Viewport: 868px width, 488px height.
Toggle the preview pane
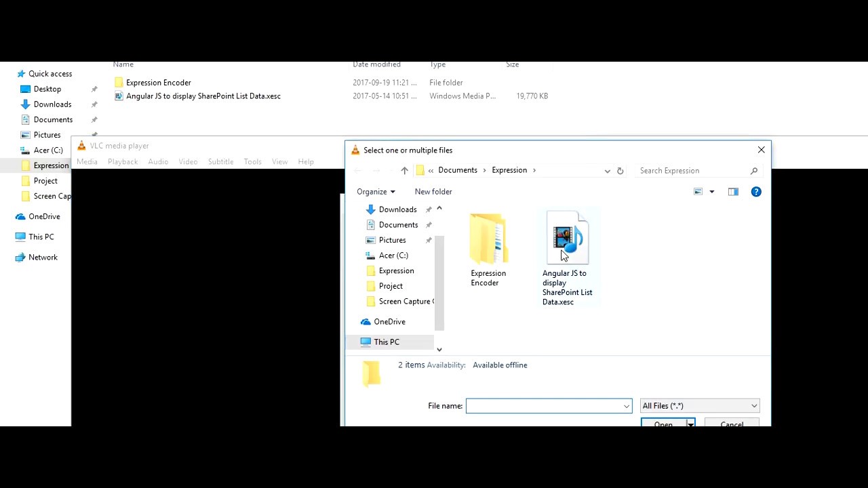tap(733, 192)
